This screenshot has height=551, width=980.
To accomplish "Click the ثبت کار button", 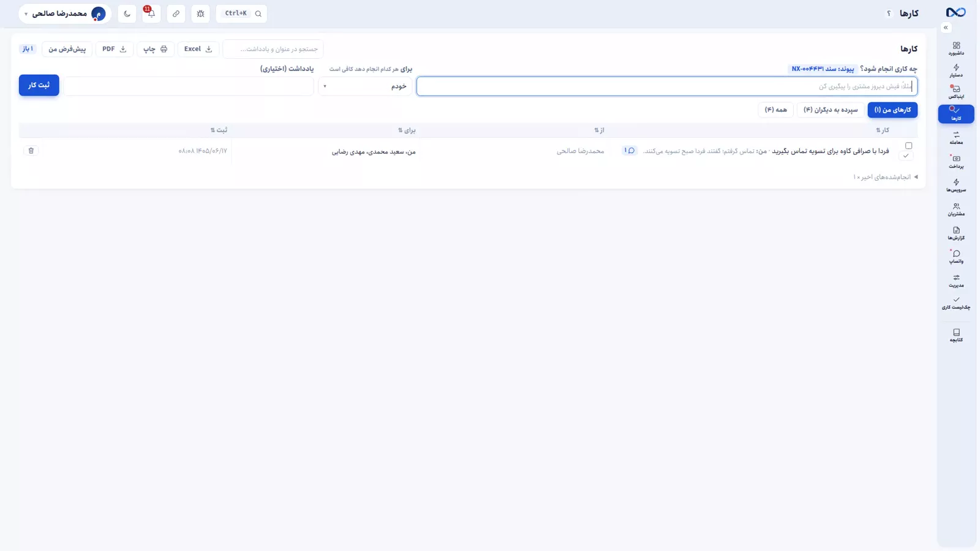I will coord(39,85).
